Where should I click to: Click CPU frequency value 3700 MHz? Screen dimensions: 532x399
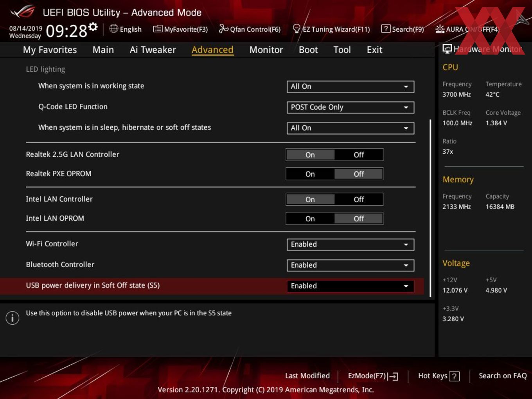click(457, 95)
